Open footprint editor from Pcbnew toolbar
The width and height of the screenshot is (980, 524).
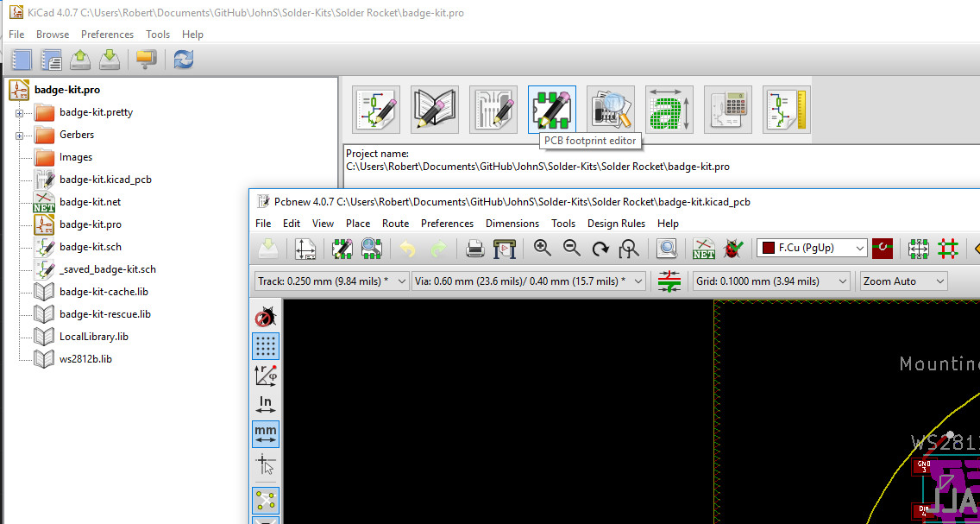coord(342,249)
